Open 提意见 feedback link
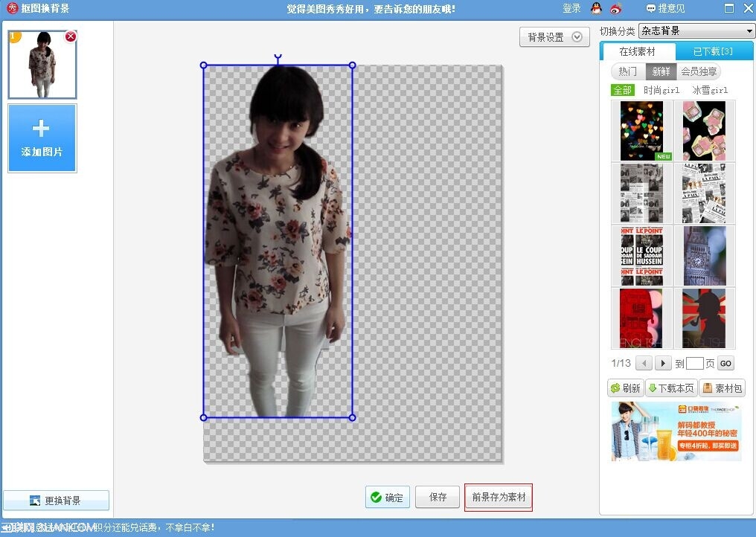 (x=665, y=8)
